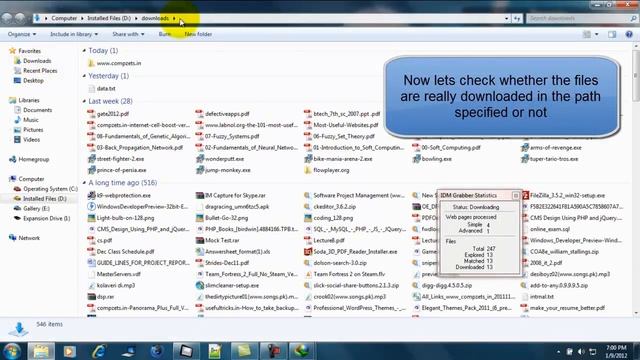Viewport: 640px width, 360px height.
Task: Select slimcleaner-setup.exe file
Action: [227, 285]
